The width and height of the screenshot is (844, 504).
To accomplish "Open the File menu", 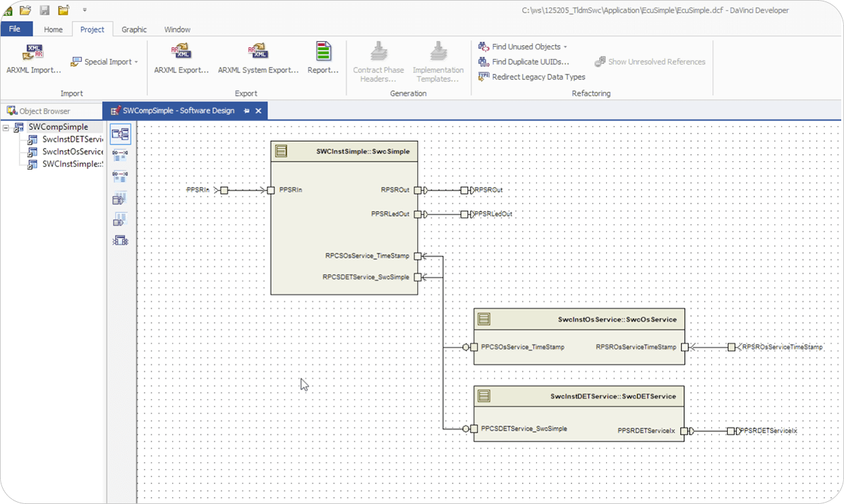I will 16,29.
